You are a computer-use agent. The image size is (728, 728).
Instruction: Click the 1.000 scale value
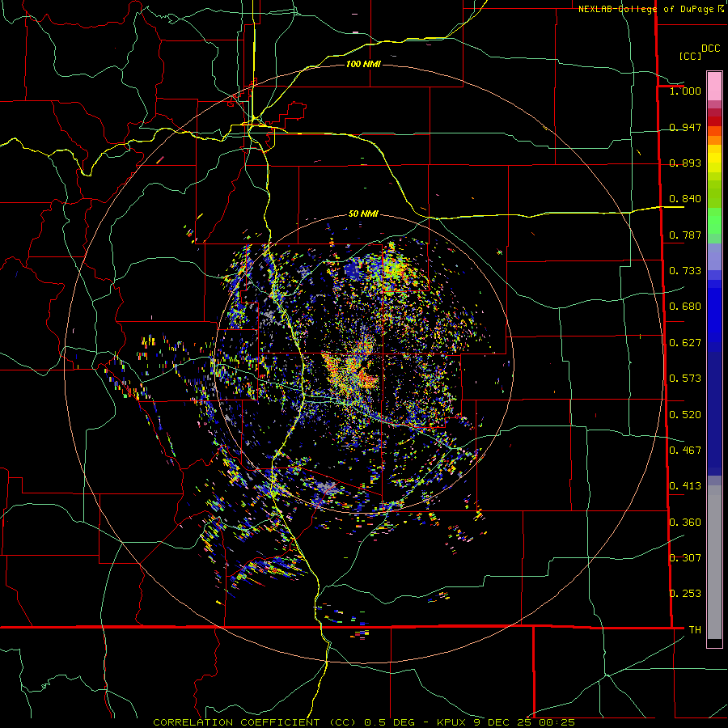tap(685, 91)
